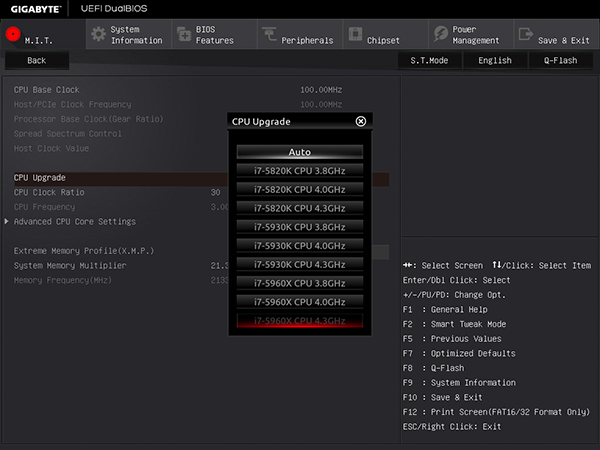Expand Advanced CPU Core Settings arrow
Screen dimensions: 600x450
click(x=7, y=221)
